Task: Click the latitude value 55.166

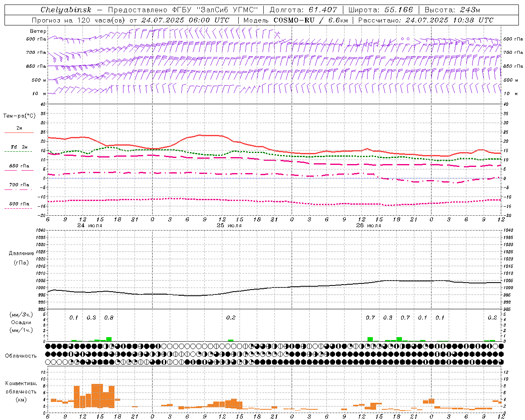Action: pos(399,10)
